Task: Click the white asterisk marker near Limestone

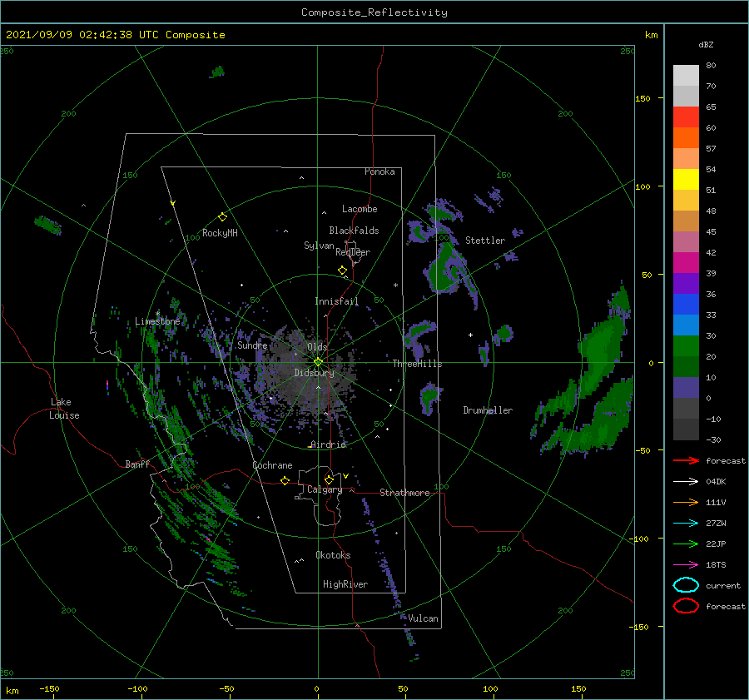Action: (x=157, y=314)
